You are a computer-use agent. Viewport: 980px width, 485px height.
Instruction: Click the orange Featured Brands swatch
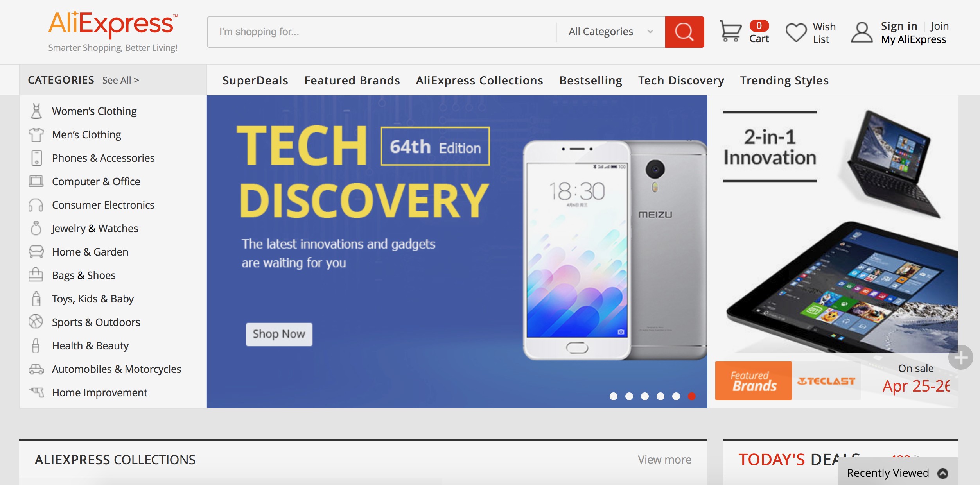[x=753, y=381]
